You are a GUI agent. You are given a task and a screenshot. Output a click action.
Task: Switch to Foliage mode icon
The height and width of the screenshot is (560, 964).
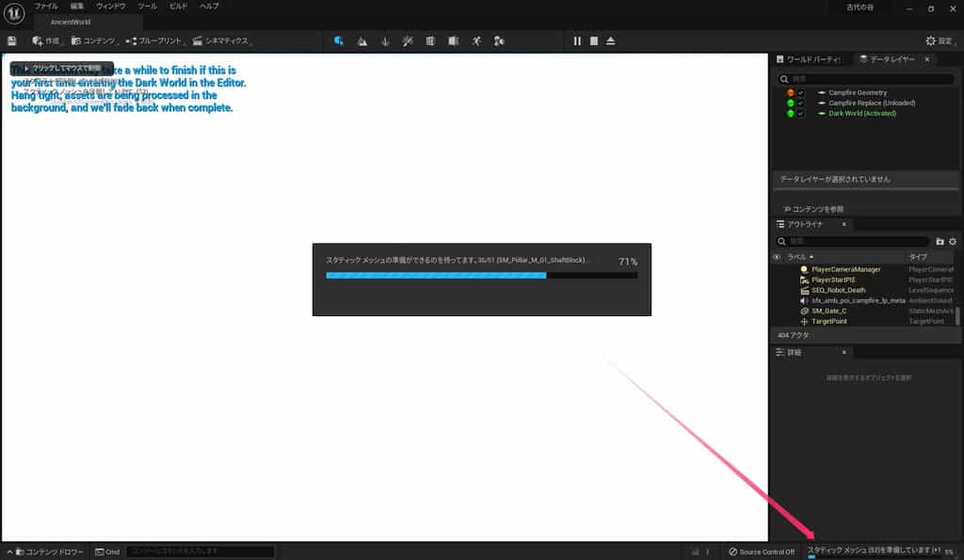pyautogui.click(x=385, y=41)
